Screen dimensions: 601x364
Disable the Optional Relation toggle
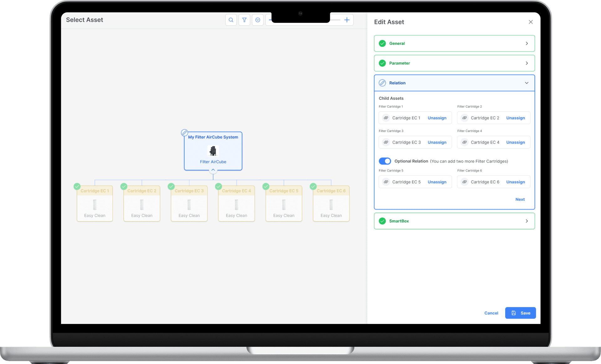click(385, 161)
